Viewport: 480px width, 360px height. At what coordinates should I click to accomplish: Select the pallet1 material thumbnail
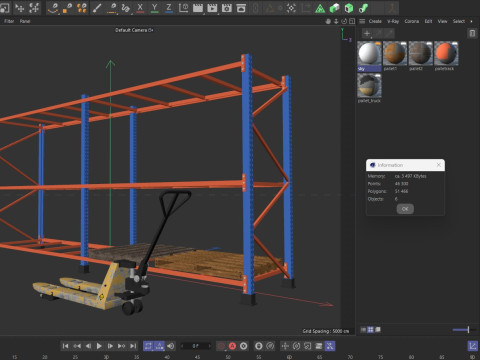395,53
